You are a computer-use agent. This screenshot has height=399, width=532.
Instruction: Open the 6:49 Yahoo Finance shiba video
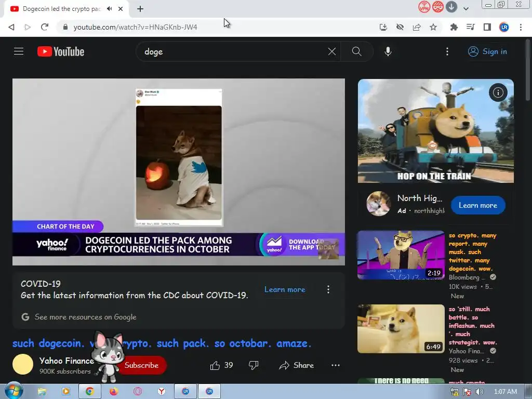[x=401, y=329]
